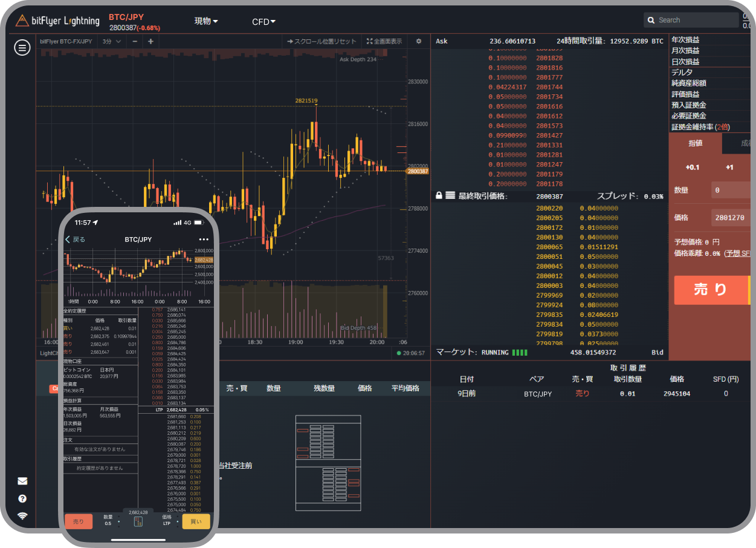The width and height of the screenshot is (756, 548).
Task: Open the 3分 timeframe dropdown
Action: 111,42
